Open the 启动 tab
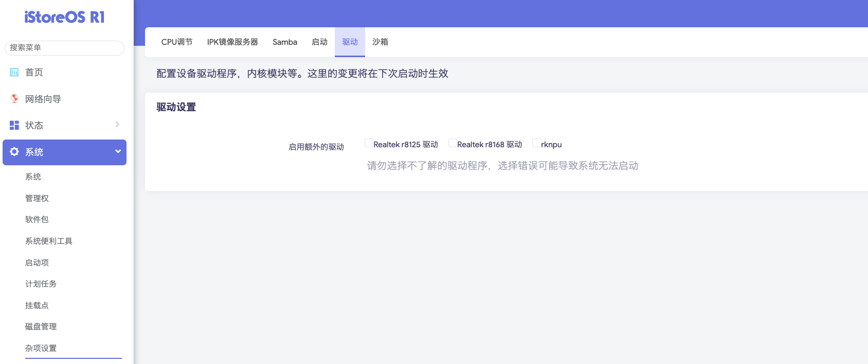 point(319,42)
